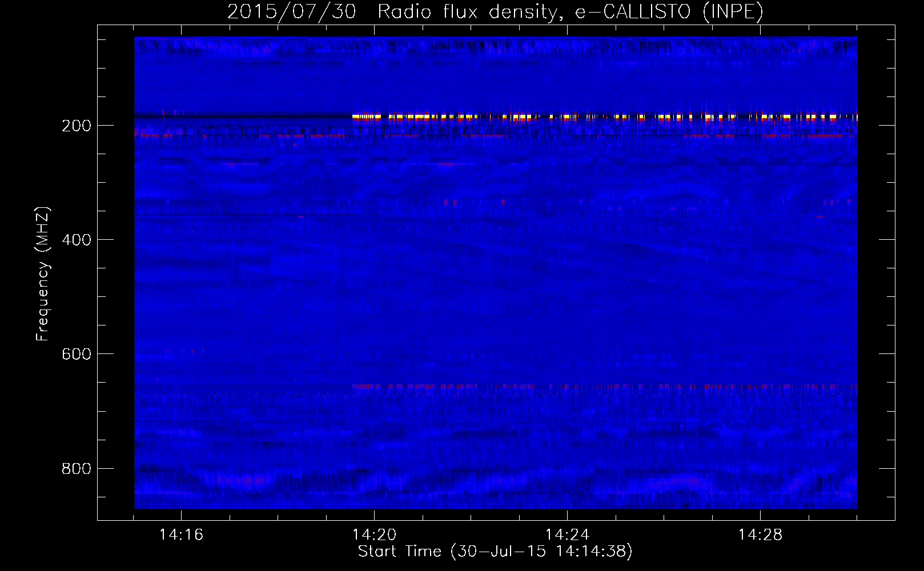The height and width of the screenshot is (571, 924).
Task: Click the 14:24 time tick label
Action: click(x=567, y=535)
